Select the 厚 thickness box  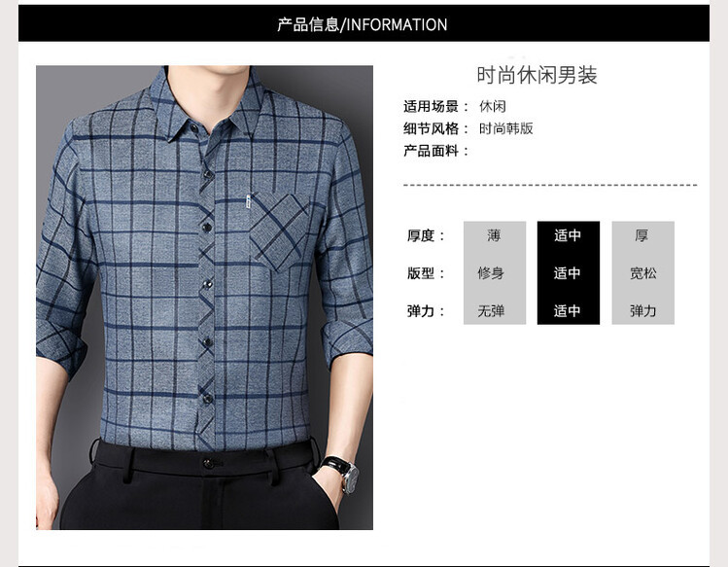point(642,235)
